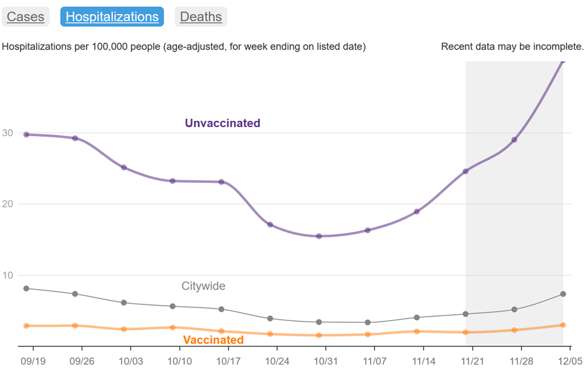Click the purple Unvaccinated line label
This screenshot has width=588, height=370.
click(x=222, y=123)
